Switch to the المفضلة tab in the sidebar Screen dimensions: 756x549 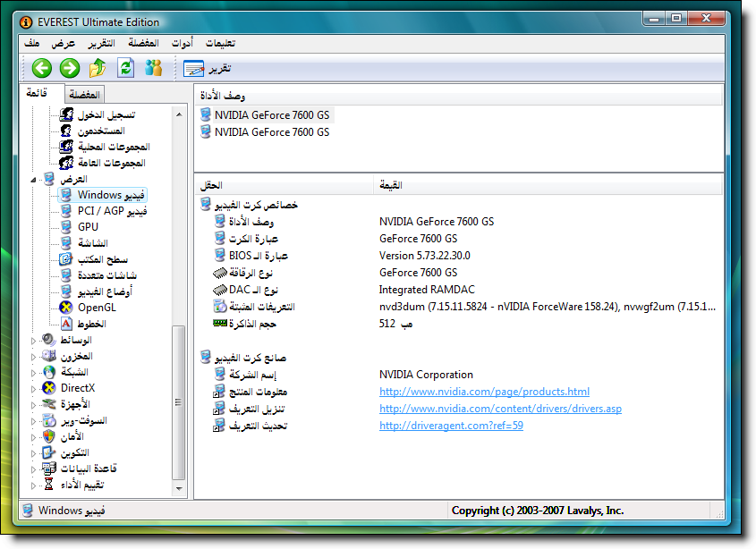(84, 95)
